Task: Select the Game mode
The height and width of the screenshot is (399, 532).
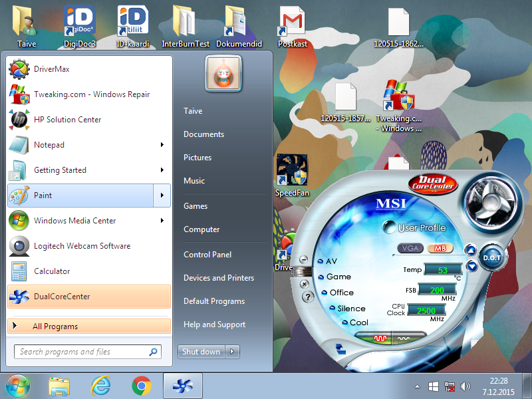Action: coord(334,277)
